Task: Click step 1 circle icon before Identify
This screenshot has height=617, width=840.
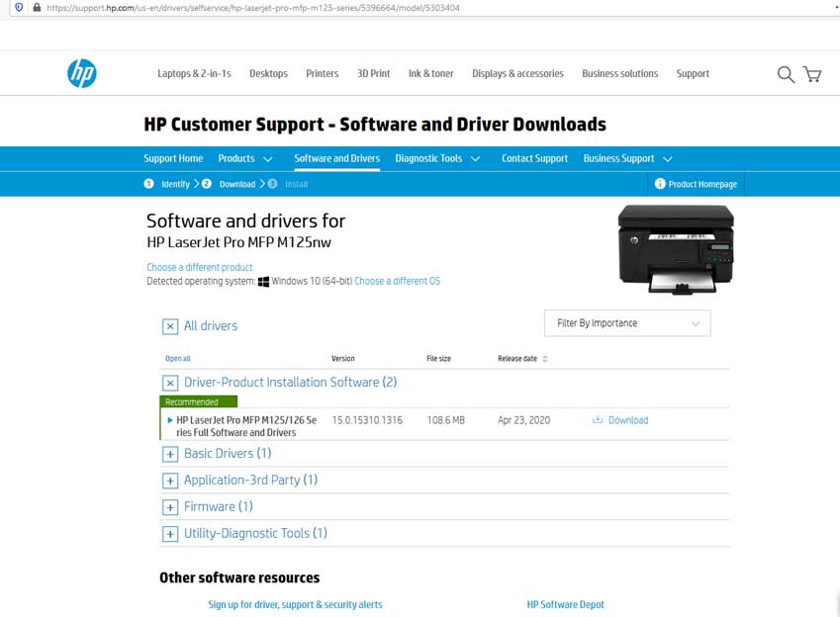Action: (149, 184)
